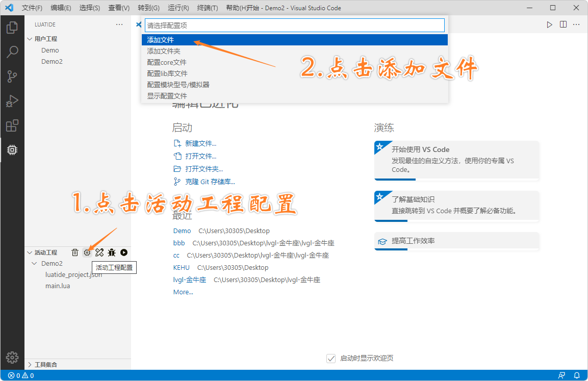
Task: Select 显示配置文件 option
Action: click(x=295, y=96)
